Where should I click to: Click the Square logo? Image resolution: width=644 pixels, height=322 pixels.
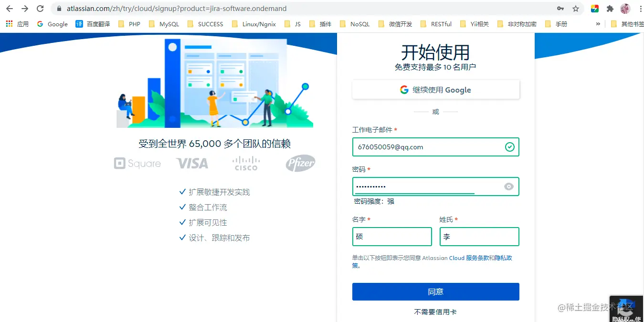(137, 164)
